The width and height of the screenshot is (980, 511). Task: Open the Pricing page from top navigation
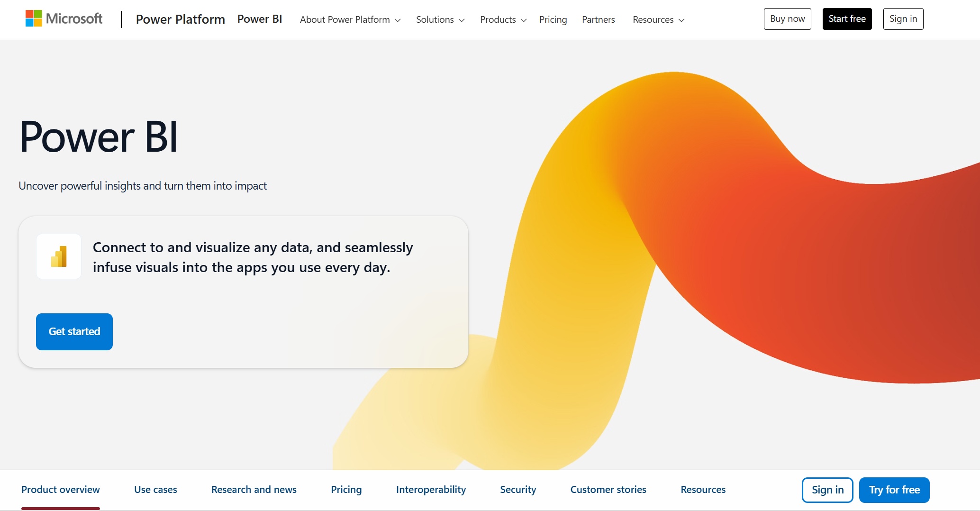[x=553, y=19]
